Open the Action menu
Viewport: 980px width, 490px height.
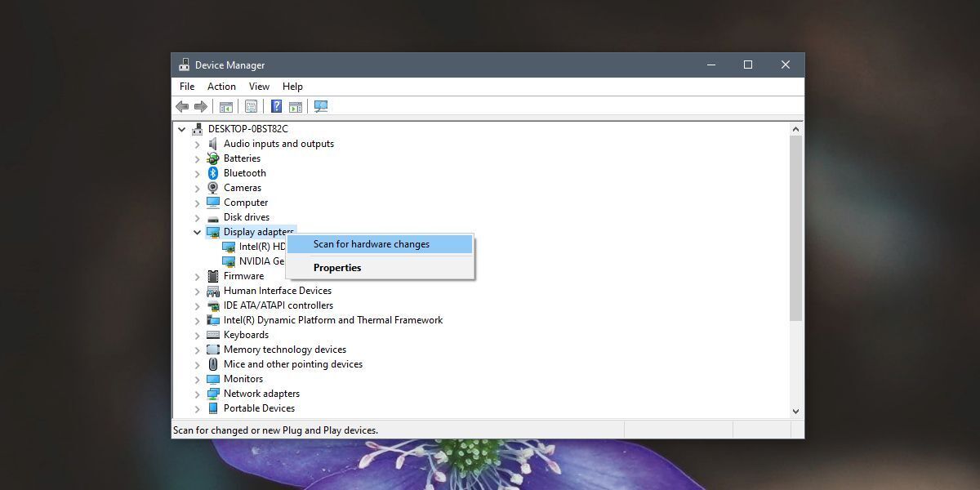[220, 86]
